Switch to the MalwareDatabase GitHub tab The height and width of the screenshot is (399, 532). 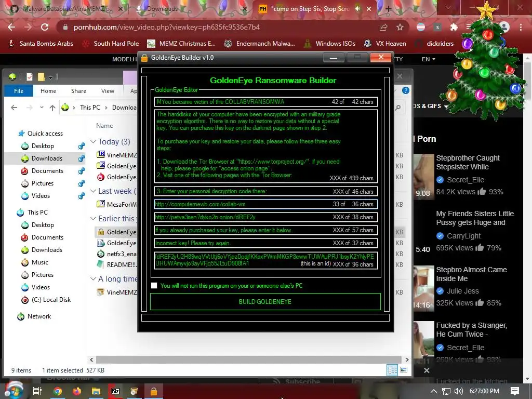click(x=67, y=9)
